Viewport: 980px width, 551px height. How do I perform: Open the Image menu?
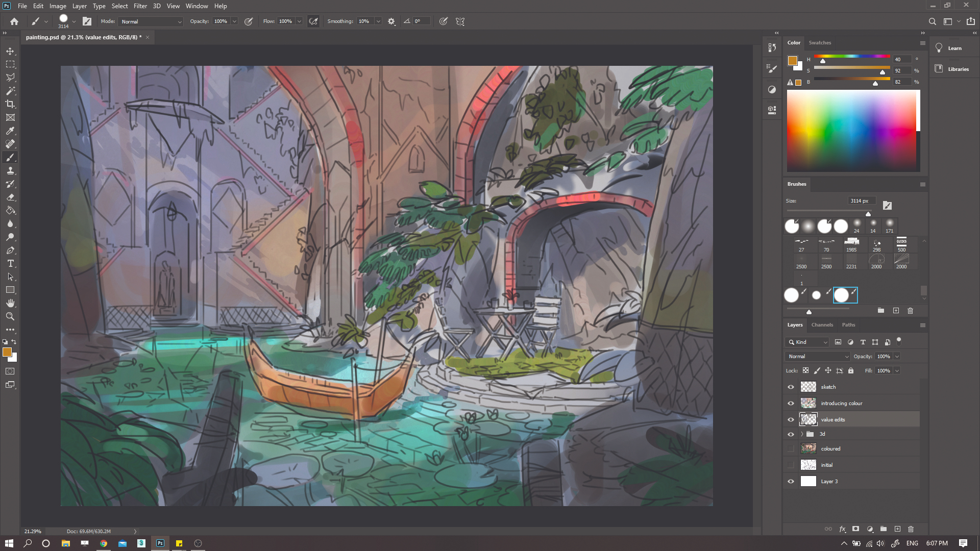pyautogui.click(x=58, y=6)
